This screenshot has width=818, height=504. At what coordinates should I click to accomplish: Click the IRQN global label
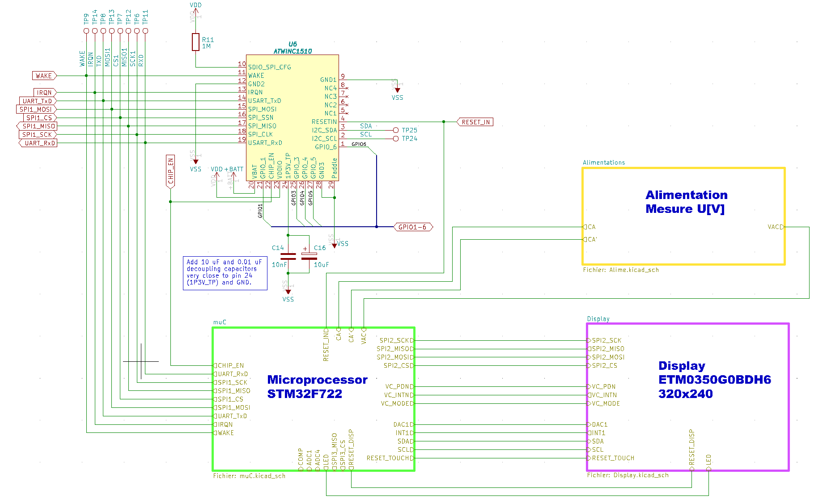45,93
